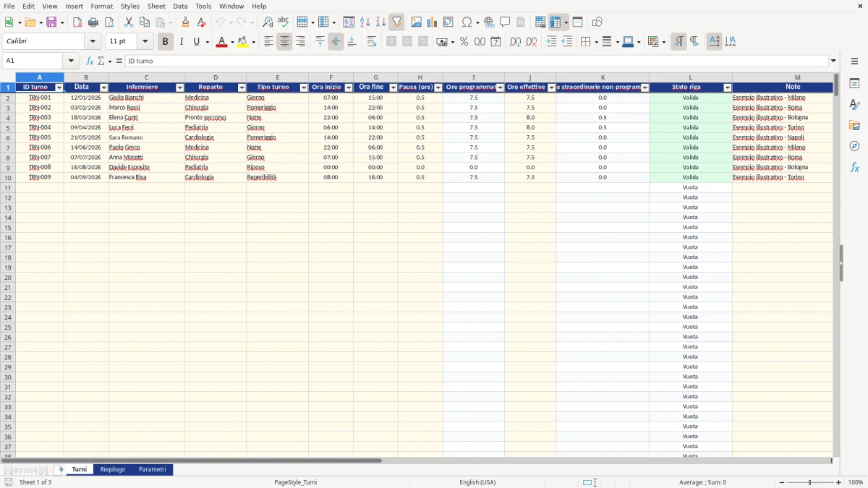868x488 pixels.
Task: Open the Stato riga filter dropdown
Action: 728,87
